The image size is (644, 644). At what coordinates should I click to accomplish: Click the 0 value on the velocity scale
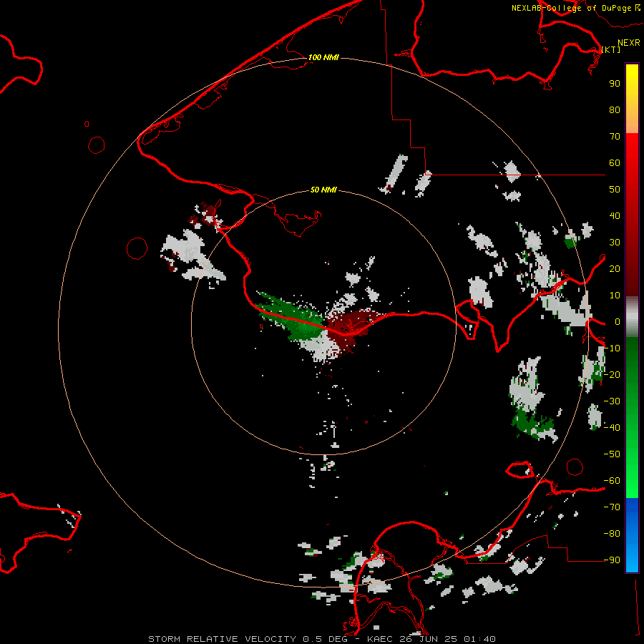pyautogui.click(x=618, y=322)
